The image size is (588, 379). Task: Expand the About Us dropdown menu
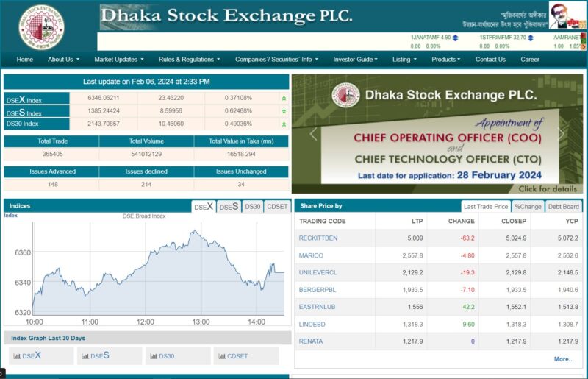point(63,60)
